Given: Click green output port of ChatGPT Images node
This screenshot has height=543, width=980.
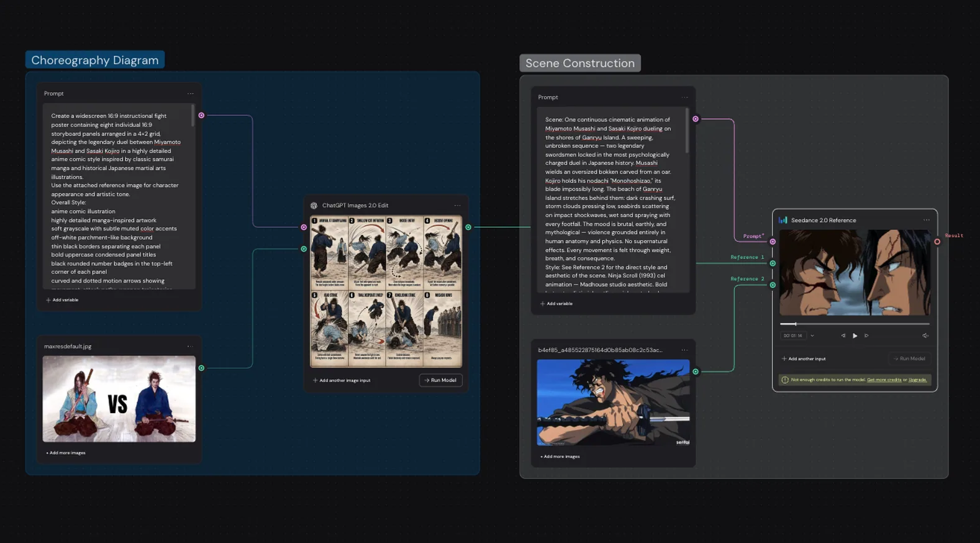Looking at the screenshot, I should coord(468,227).
